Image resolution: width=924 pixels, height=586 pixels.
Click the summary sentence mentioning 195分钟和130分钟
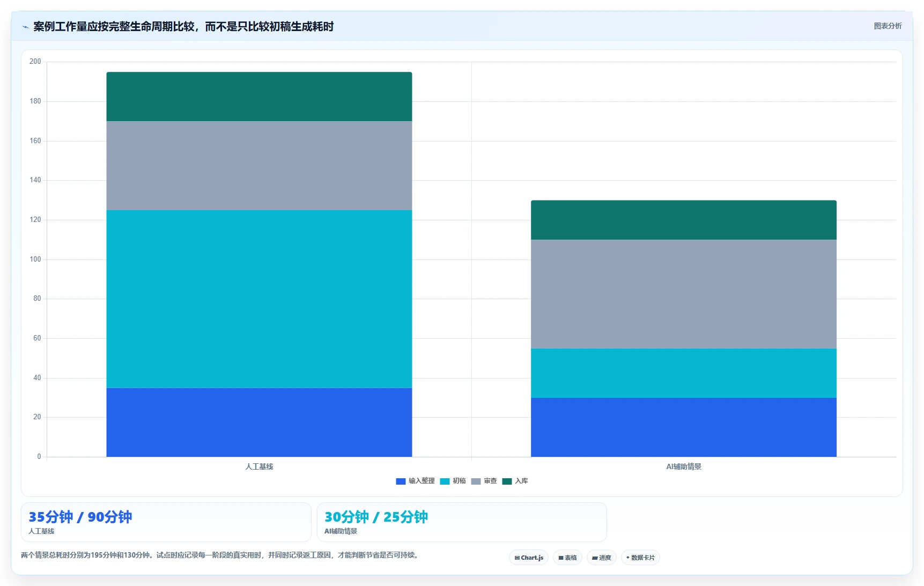pos(220,555)
